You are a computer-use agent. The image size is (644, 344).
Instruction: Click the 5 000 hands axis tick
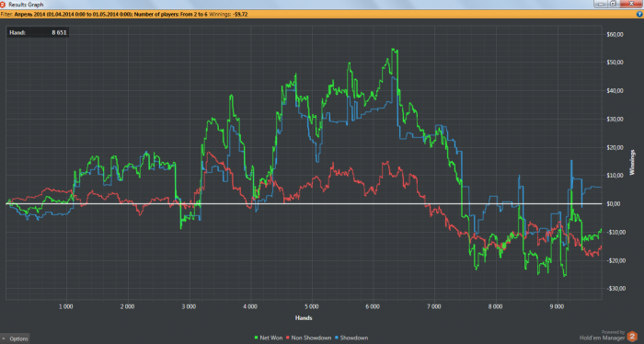coord(312,306)
